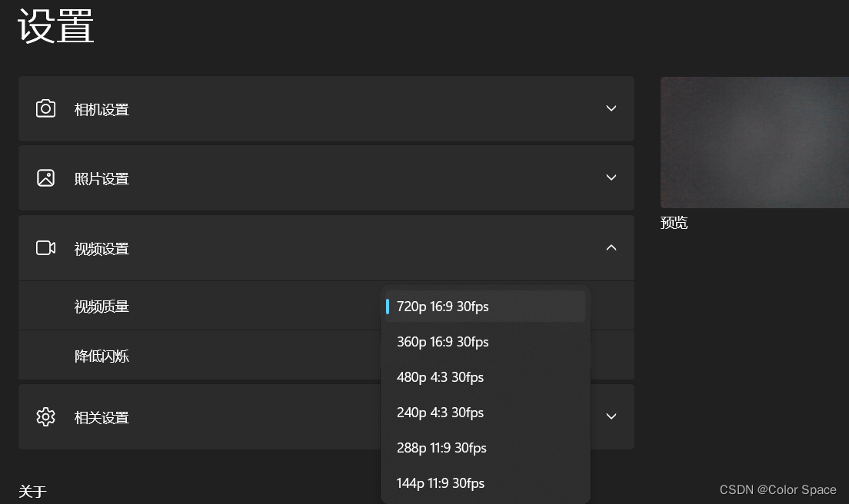This screenshot has width=849, height=504.
Task: Expand the 相机设置 section chevron
Action: [611, 108]
